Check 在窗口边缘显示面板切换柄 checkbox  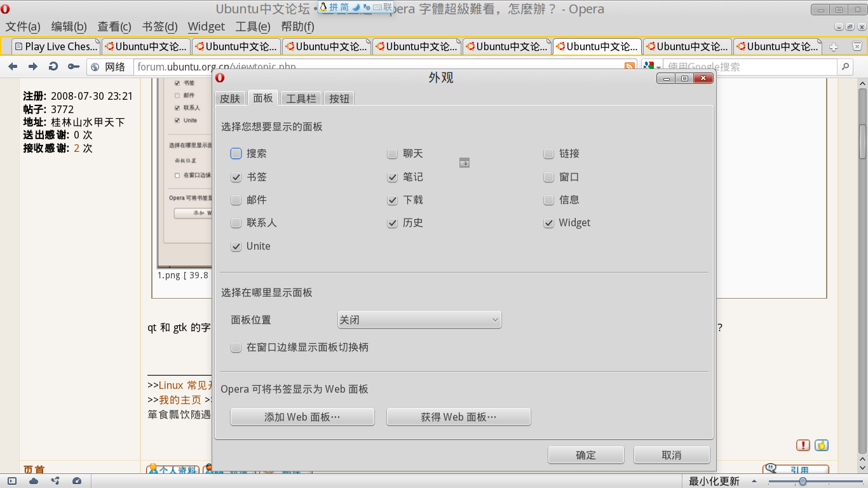(x=236, y=348)
